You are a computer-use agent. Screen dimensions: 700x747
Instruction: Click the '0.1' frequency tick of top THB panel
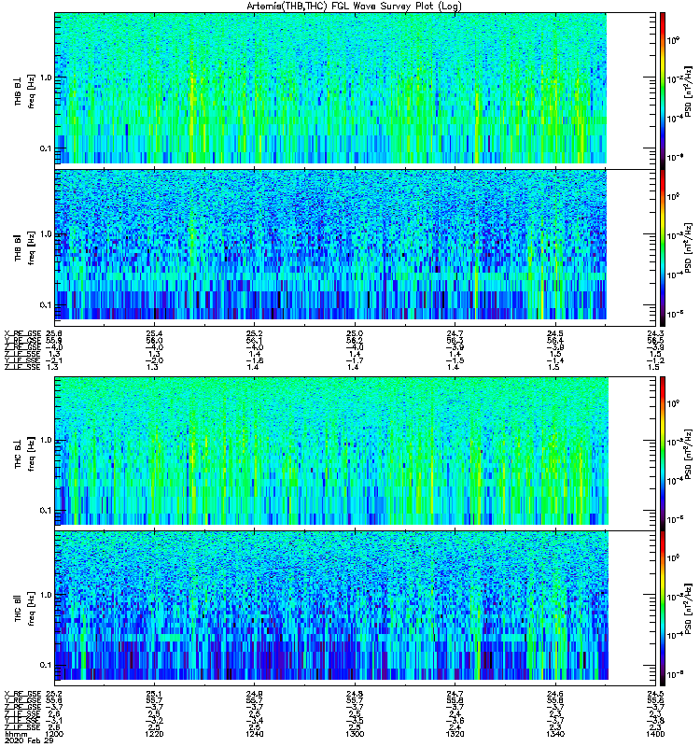point(47,148)
